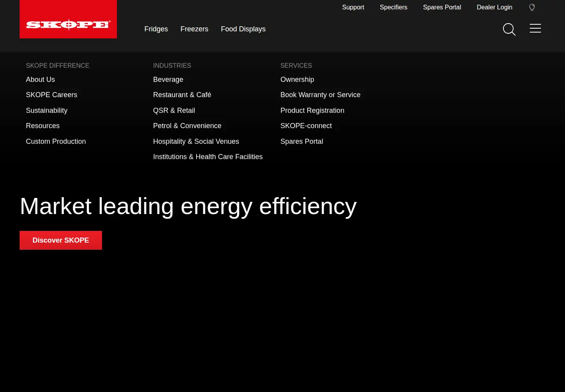Visit the Sustainability link
This screenshot has width=565, height=392.
pos(47,111)
